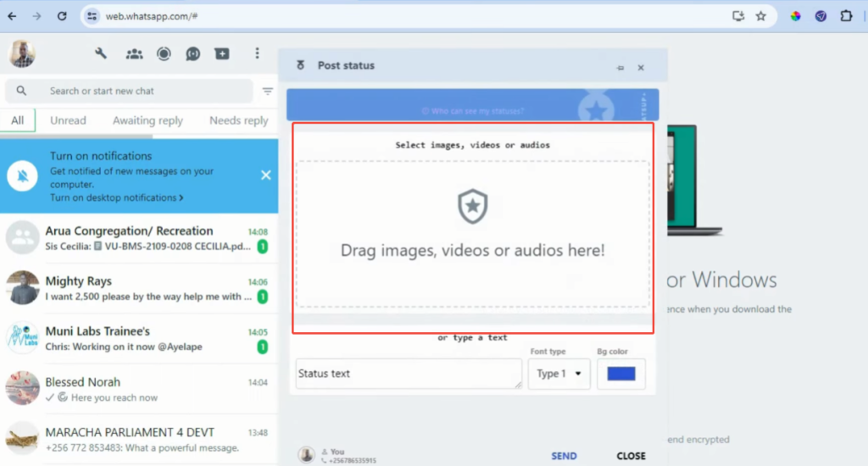868x466 pixels.
Task: Open the Communities group icon
Action: tap(134, 53)
